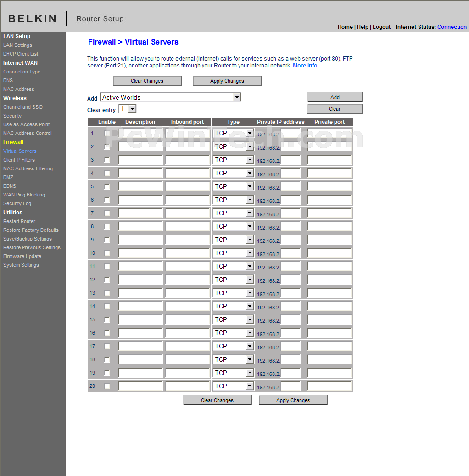Open the row 7 TCP protocol dropdown
Image resolution: width=469 pixels, height=476 pixels.
[x=233, y=213]
